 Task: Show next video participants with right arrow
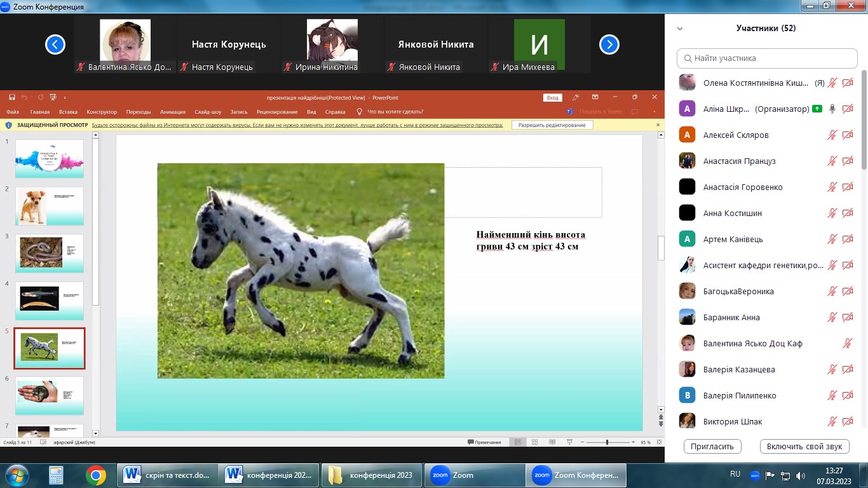[x=609, y=44]
